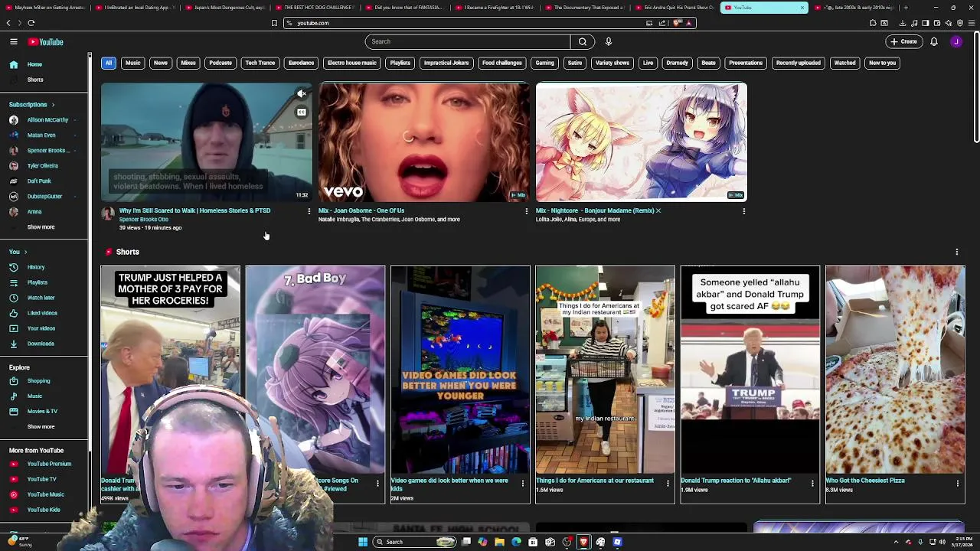
Task: Expand the You section
Action: 18,252
